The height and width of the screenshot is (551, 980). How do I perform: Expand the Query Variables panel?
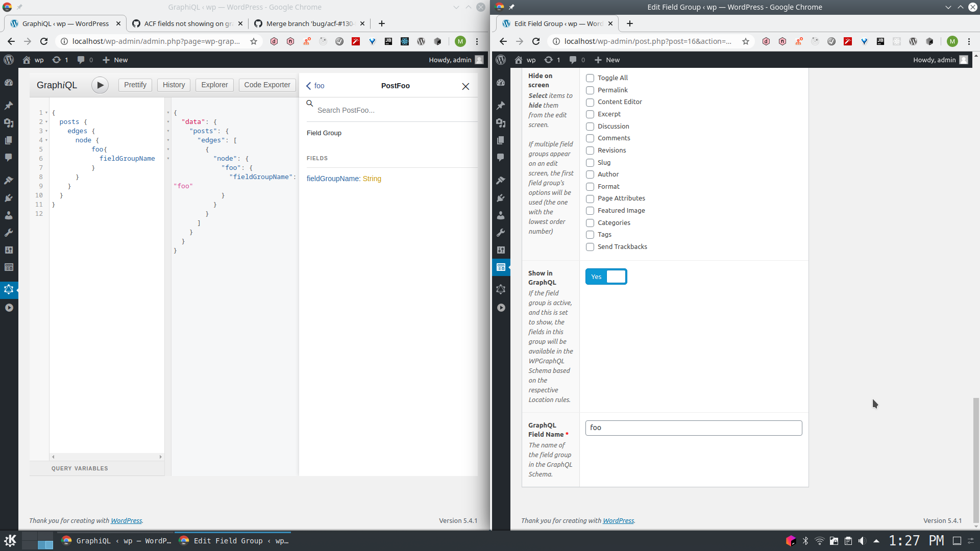tap(80, 468)
